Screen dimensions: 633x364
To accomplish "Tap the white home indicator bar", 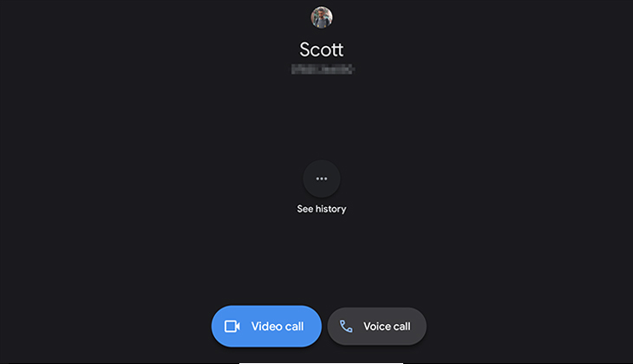I will 321,362.
